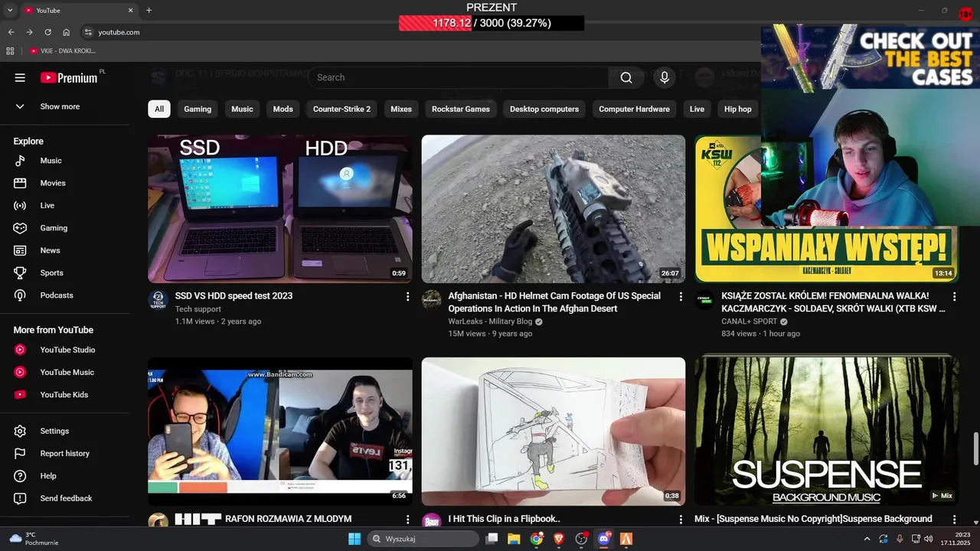Open tab list dropdown arrow

[x=10, y=10]
